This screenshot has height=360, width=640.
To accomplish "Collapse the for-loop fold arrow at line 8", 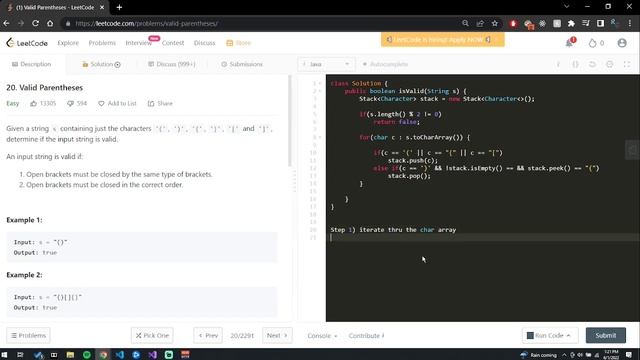I will (x=320, y=138).
